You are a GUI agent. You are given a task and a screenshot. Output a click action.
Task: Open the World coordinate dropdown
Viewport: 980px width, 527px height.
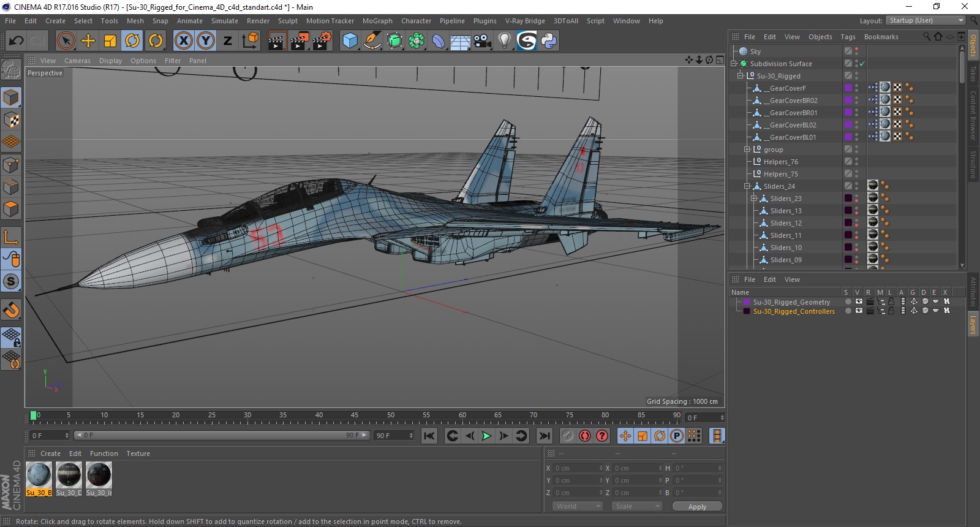coord(578,506)
